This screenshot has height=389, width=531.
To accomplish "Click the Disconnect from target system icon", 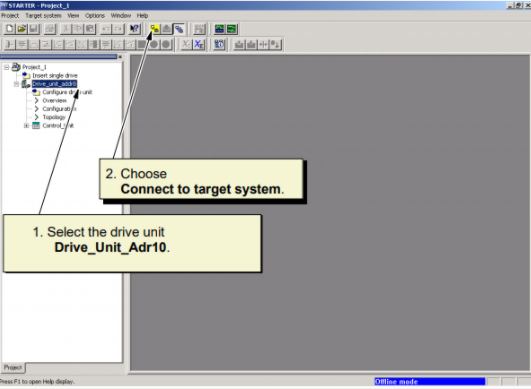I will pyautogui.click(x=179, y=29).
